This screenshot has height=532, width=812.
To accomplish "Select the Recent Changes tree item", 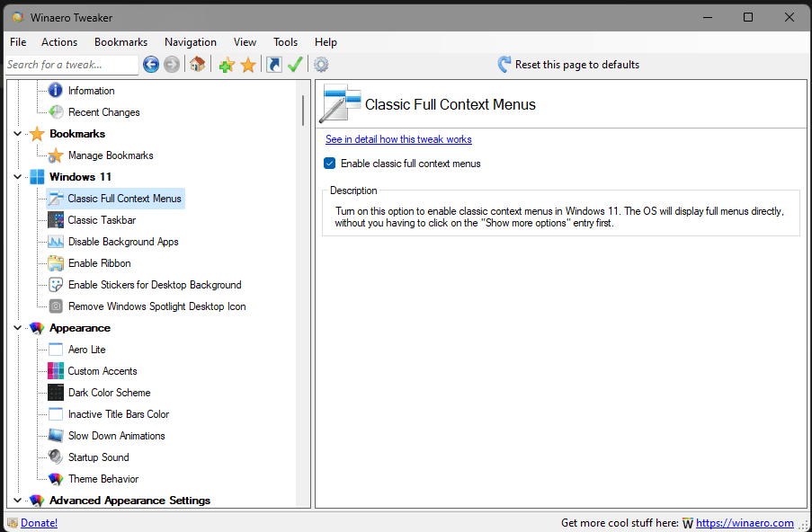I will tap(103, 112).
